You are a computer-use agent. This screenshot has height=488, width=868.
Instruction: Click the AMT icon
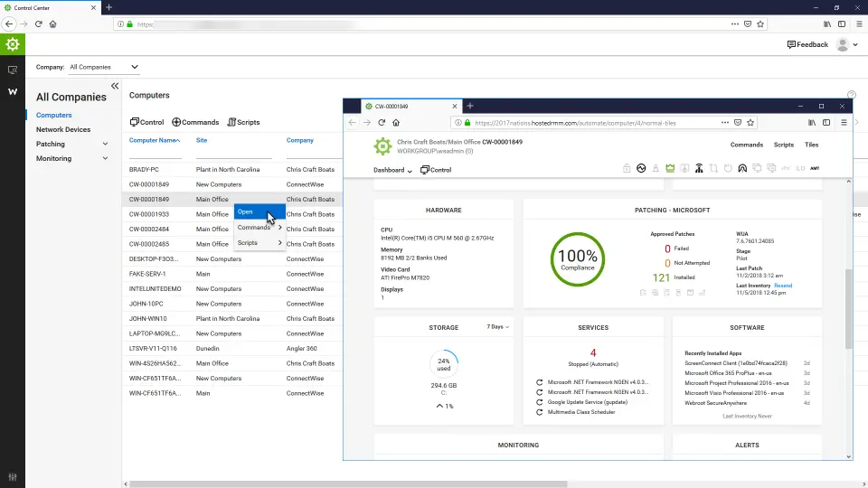pyautogui.click(x=815, y=168)
